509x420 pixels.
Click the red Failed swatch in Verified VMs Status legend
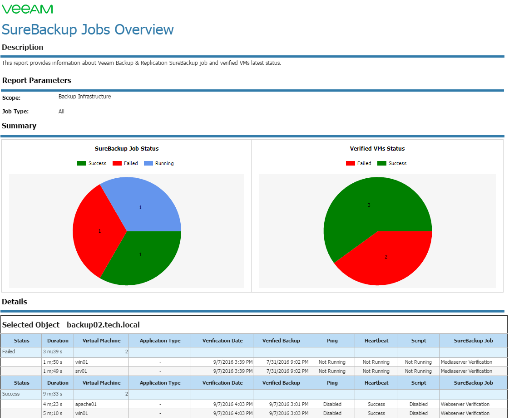(351, 163)
